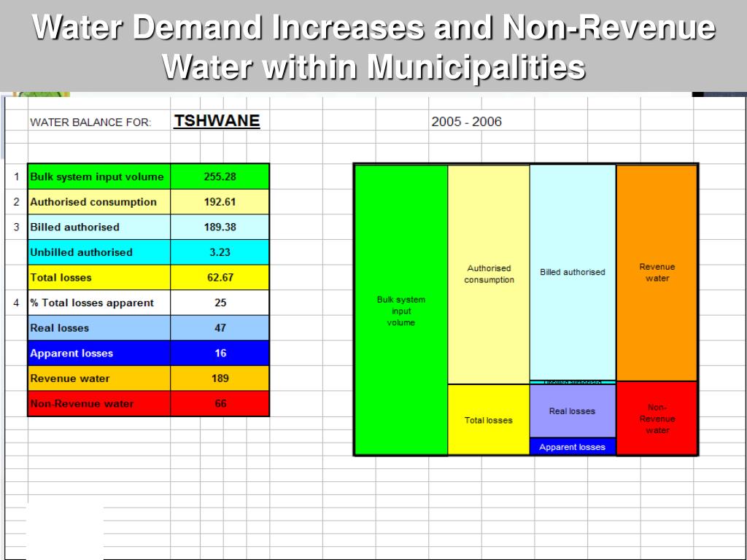Select the 'Bulk system input volume' table cell
747x560 pixels.
[x=99, y=176]
